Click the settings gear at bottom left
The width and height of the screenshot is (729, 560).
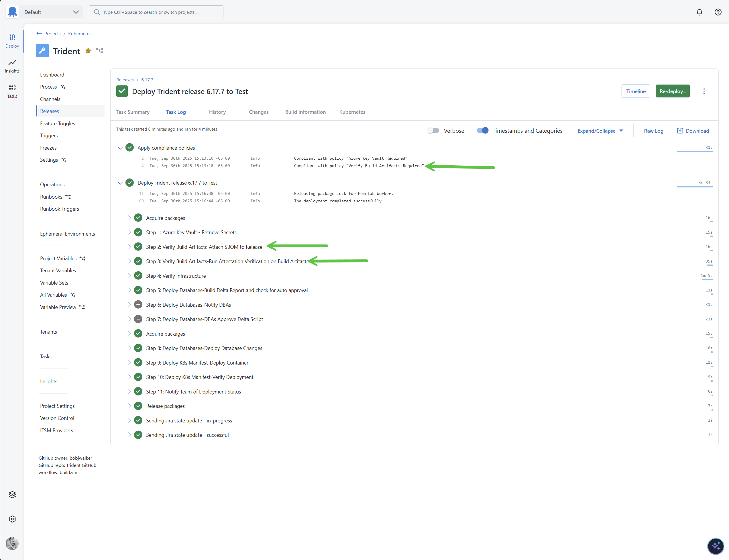point(12,519)
